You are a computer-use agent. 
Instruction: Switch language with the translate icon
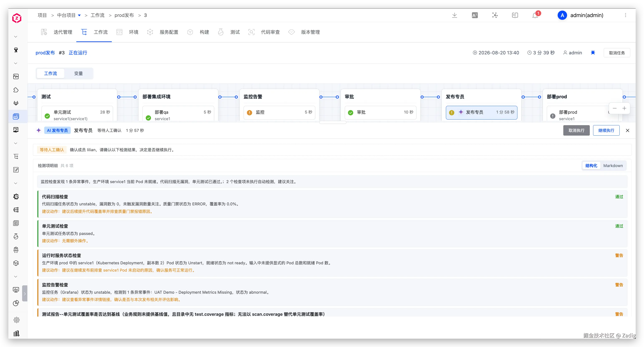click(475, 15)
